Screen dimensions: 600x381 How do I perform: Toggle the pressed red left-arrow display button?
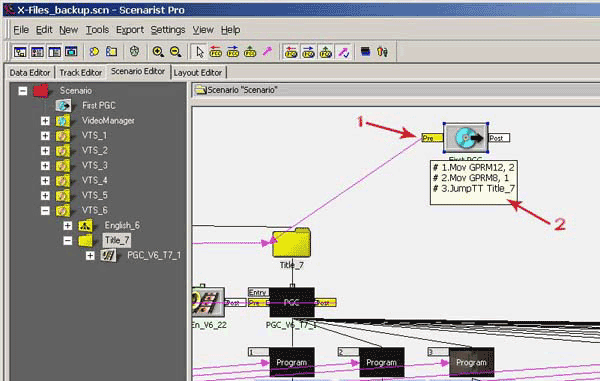(291, 52)
